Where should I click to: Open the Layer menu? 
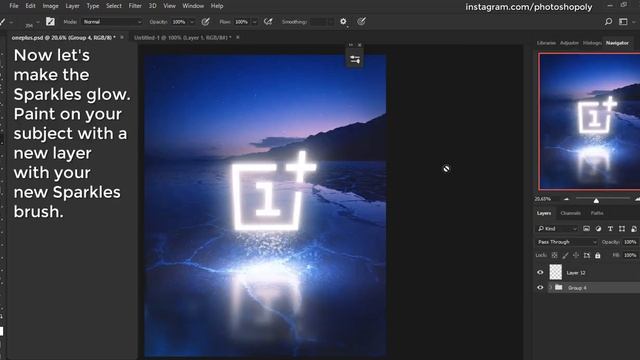tap(73, 6)
